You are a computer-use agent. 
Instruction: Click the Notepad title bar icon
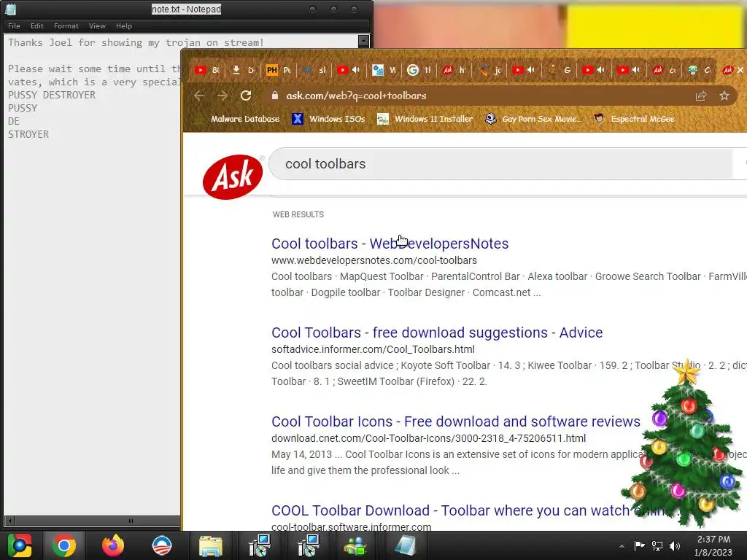pos(11,9)
